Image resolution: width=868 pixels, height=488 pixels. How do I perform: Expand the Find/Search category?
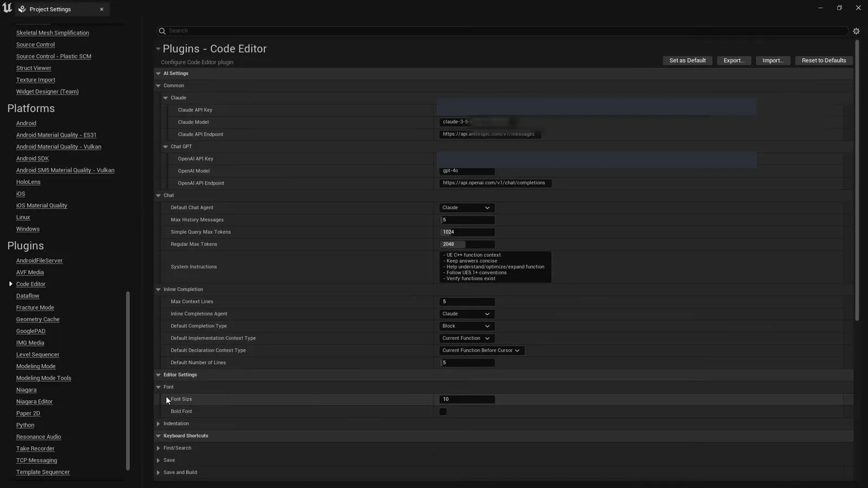[158, 448]
